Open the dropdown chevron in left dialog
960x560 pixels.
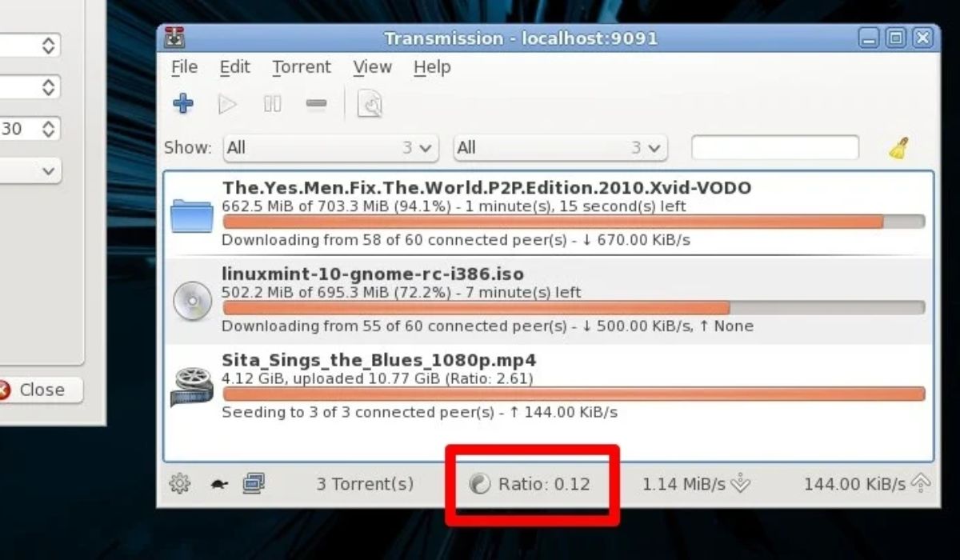pyautogui.click(x=50, y=170)
